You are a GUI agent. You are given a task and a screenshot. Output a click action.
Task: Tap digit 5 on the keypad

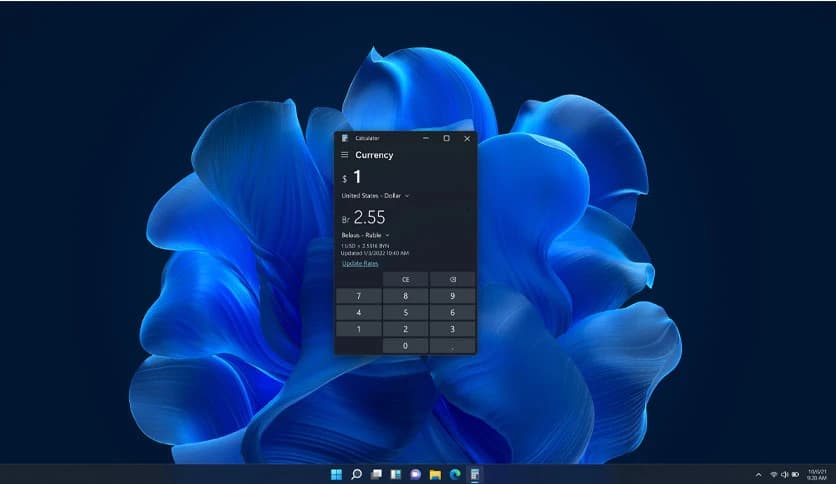[405, 312]
